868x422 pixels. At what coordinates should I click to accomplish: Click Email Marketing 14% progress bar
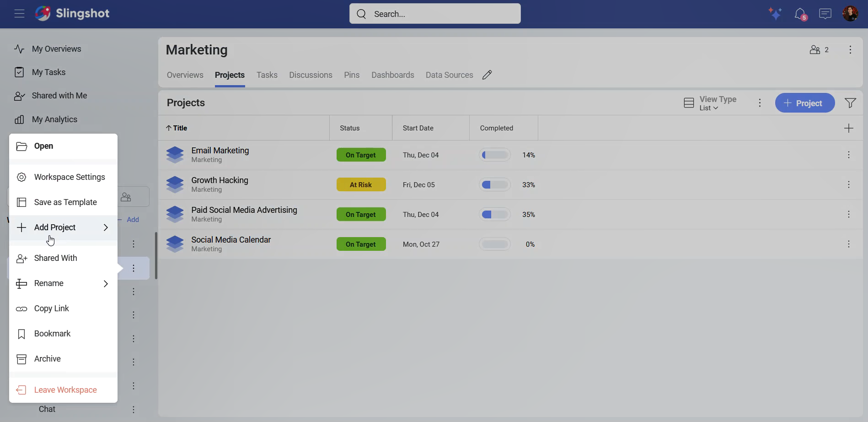[495, 155]
